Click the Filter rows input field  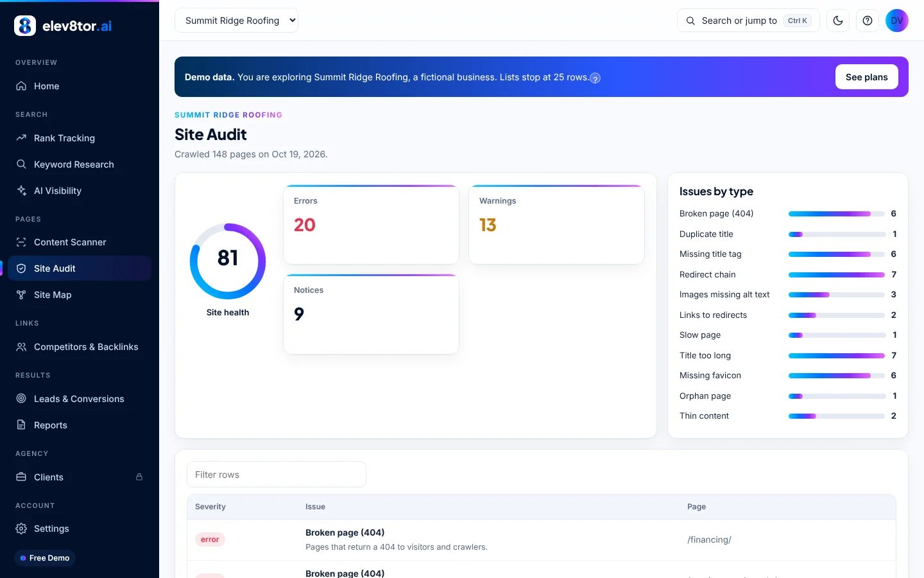277,475
